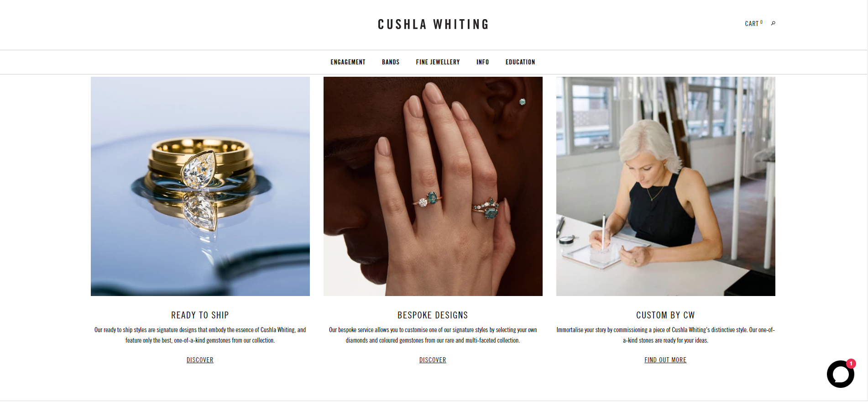Open the chat bubble widget
The height and width of the screenshot is (402, 868).
click(840, 374)
